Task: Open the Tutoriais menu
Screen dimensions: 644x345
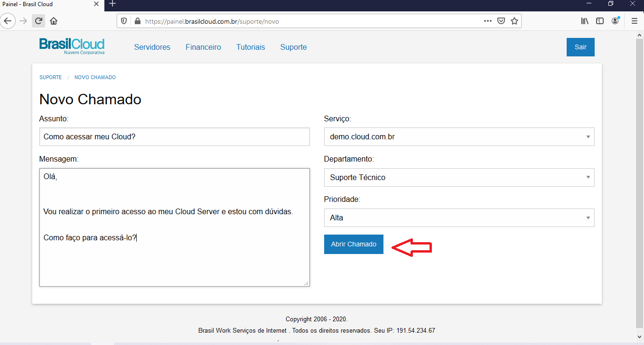Action: tap(251, 47)
